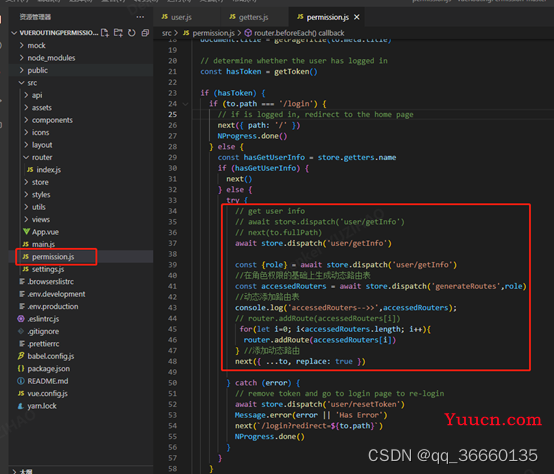Screen dimensions: 554x474
Task: Expand the mock folder
Action: point(36,46)
